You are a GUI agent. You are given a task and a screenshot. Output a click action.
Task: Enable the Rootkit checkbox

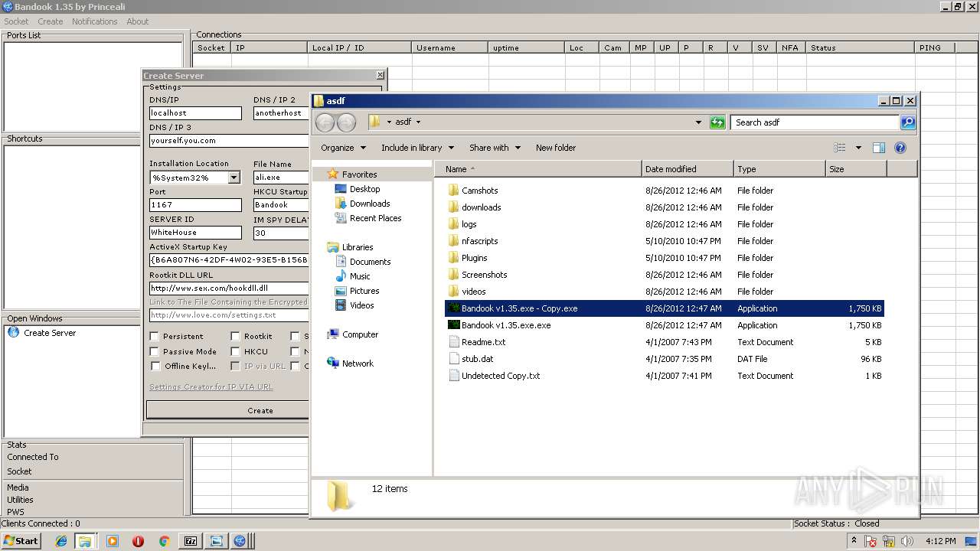click(x=235, y=336)
